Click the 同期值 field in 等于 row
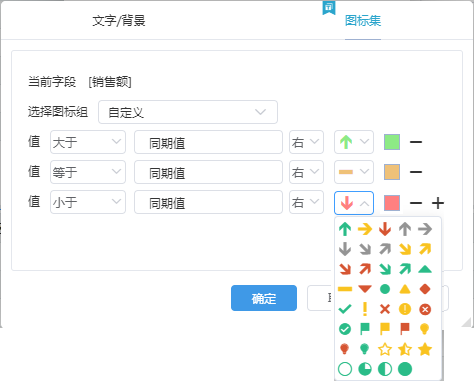The height and width of the screenshot is (383, 474). [x=208, y=172]
